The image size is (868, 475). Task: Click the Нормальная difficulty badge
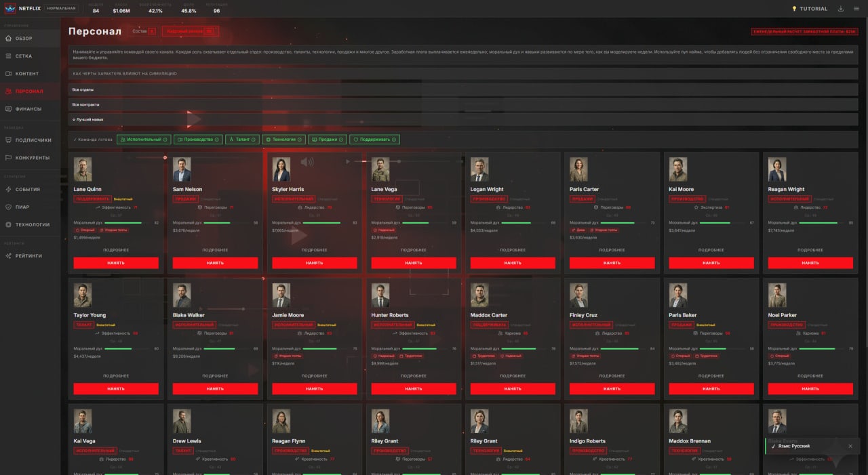(62, 9)
